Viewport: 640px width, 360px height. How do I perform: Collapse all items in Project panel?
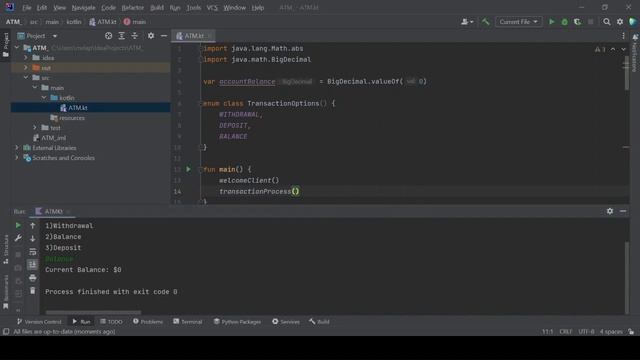[x=135, y=36]
